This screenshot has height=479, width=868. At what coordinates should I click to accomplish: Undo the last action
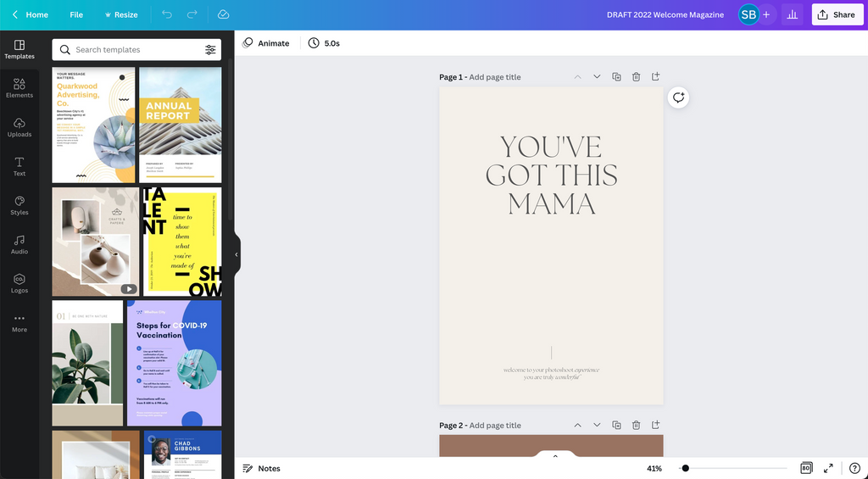coord(167,14)
